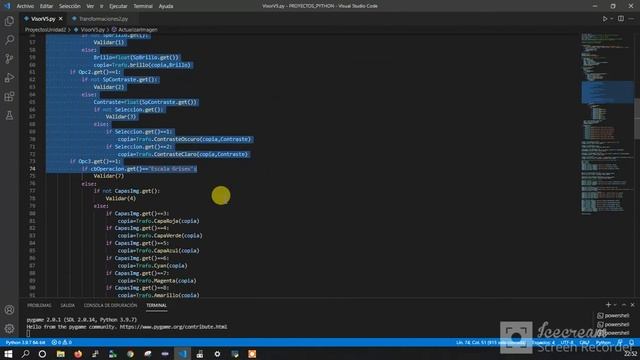This screenshot has width=640, height=360.
Task: Click line and column position in status bar
Action: pos(490,342)
